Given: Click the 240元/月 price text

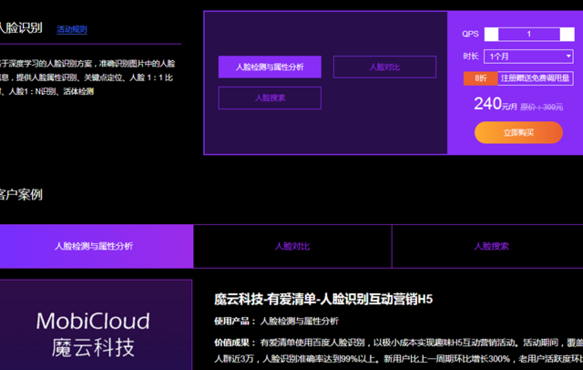Looking at the screenshot, I should [x=495, y=104].
